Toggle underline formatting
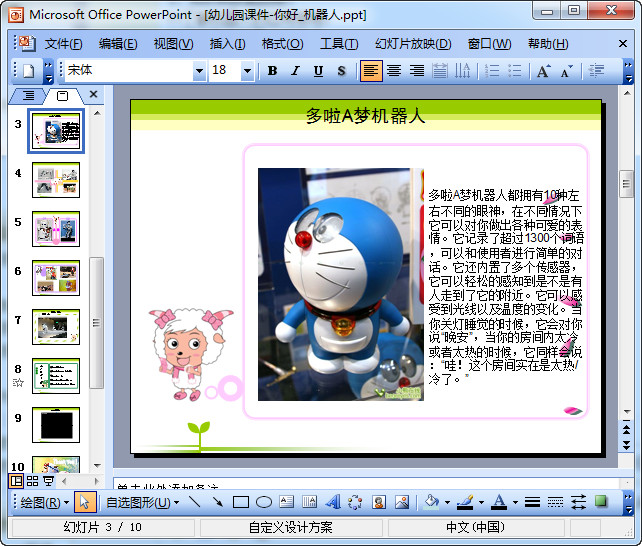 318,71
